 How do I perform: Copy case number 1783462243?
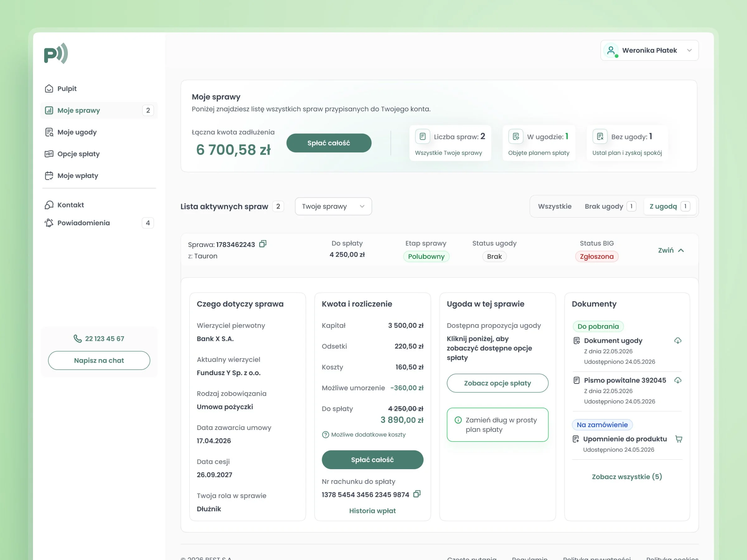point(263,244)
